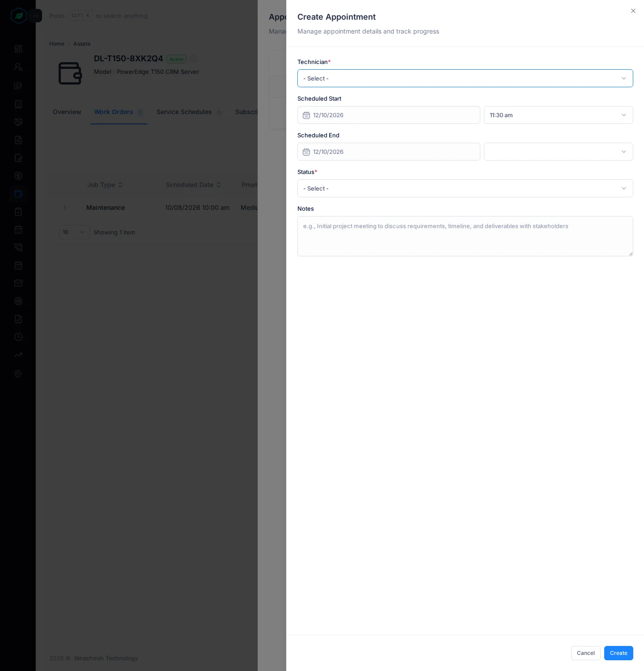Open the phone calls icon in sidebar
Screen dimensions: 644x671
tap(18, 247)
